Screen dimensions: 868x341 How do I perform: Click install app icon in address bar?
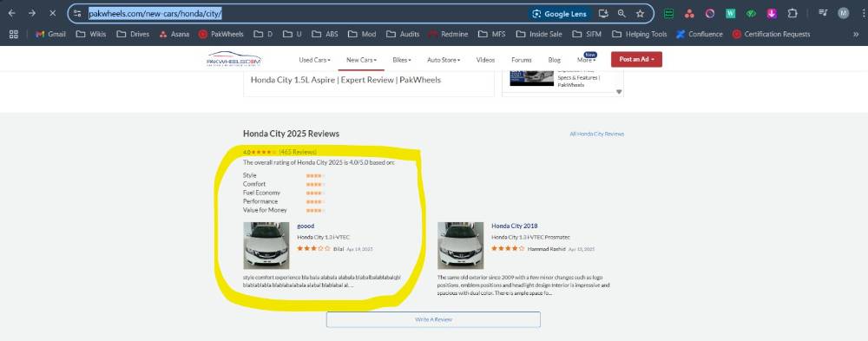click(x=603, y=13)
